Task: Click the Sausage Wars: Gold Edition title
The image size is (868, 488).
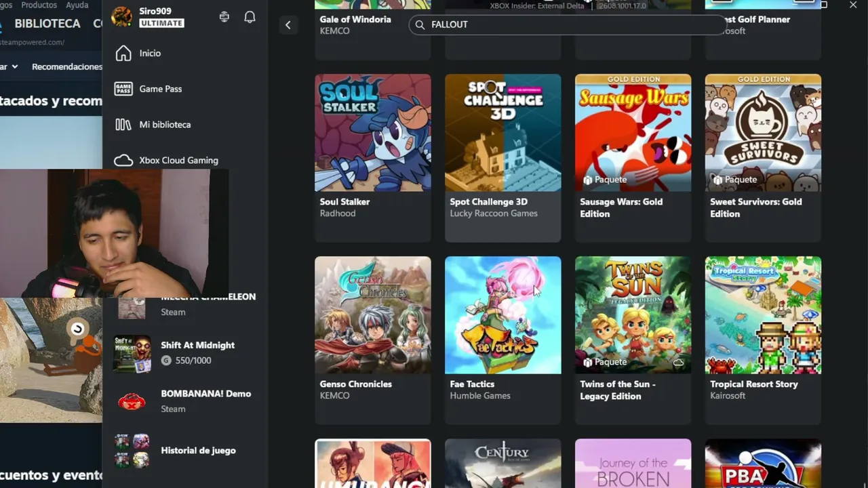Action: pyautogui.click(x=622, y=208)
